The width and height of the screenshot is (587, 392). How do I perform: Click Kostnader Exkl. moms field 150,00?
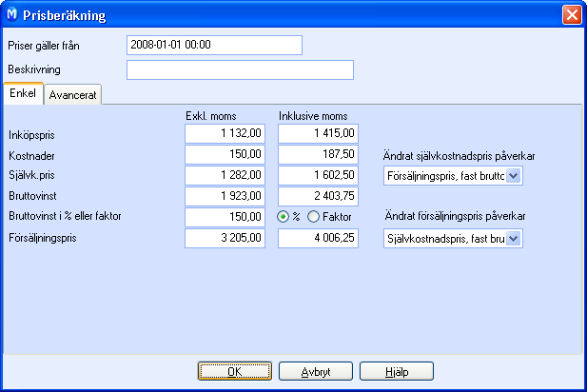(225, 154)
